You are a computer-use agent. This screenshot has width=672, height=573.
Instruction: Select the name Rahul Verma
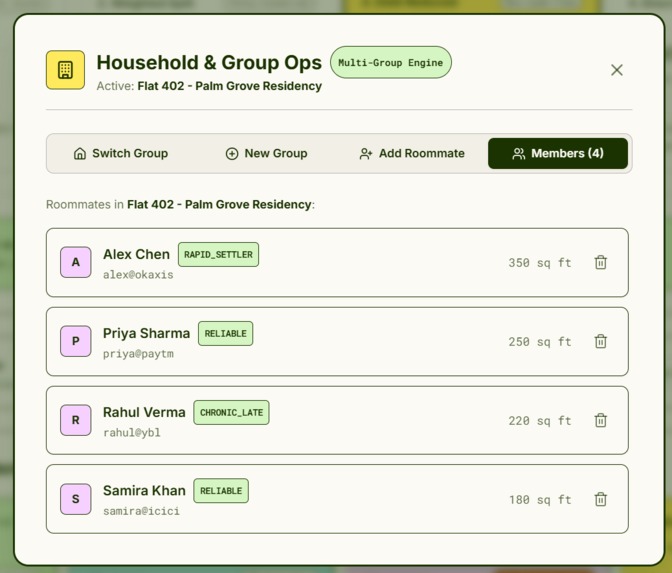[144, 412]
